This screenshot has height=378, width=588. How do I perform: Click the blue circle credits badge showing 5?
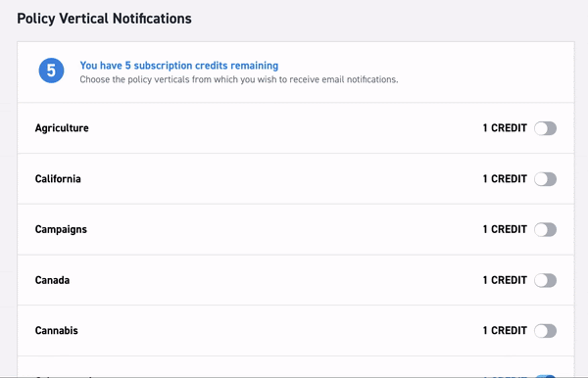pos(51,71)
